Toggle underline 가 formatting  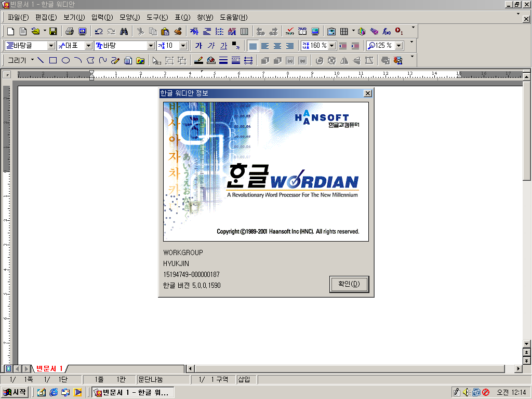(223, 46)
